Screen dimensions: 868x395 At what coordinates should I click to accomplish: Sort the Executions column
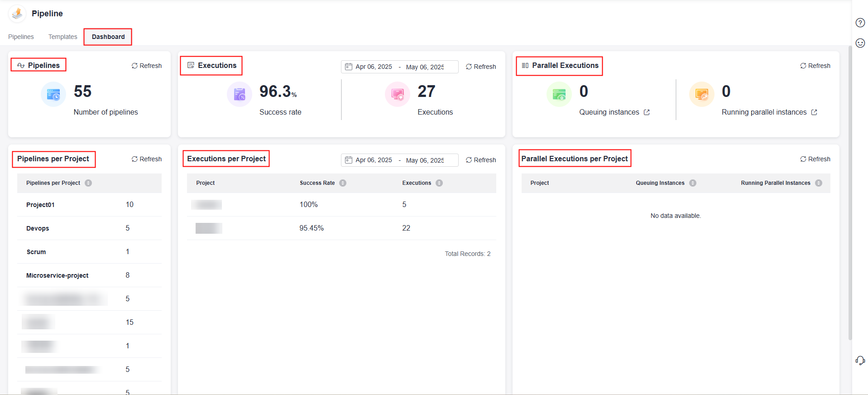(x=439, y=183)
